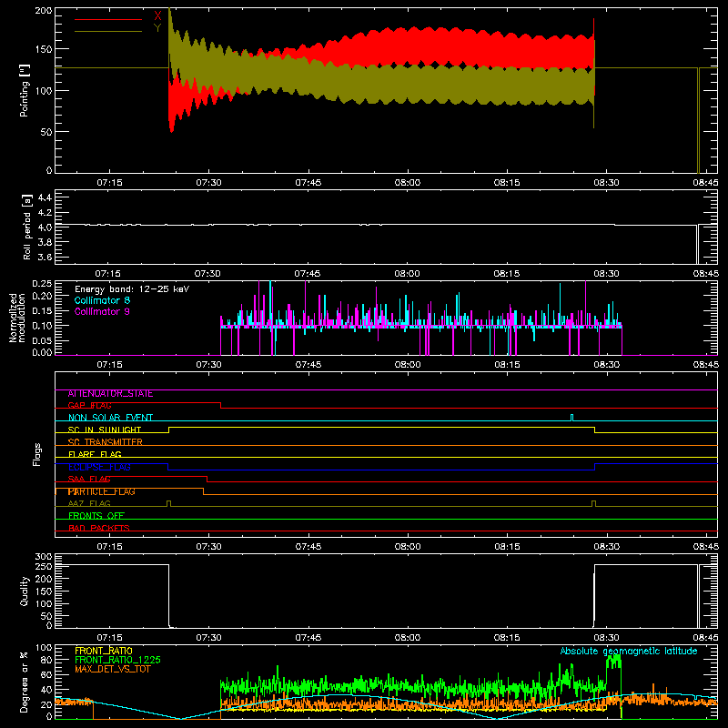
Task: Select the MAX_DET_VS_TOT legend entry
Action: pos(113,669)
